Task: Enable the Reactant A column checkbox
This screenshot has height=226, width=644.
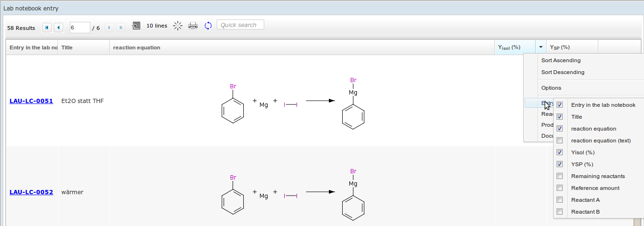Action: pos(560,200)
